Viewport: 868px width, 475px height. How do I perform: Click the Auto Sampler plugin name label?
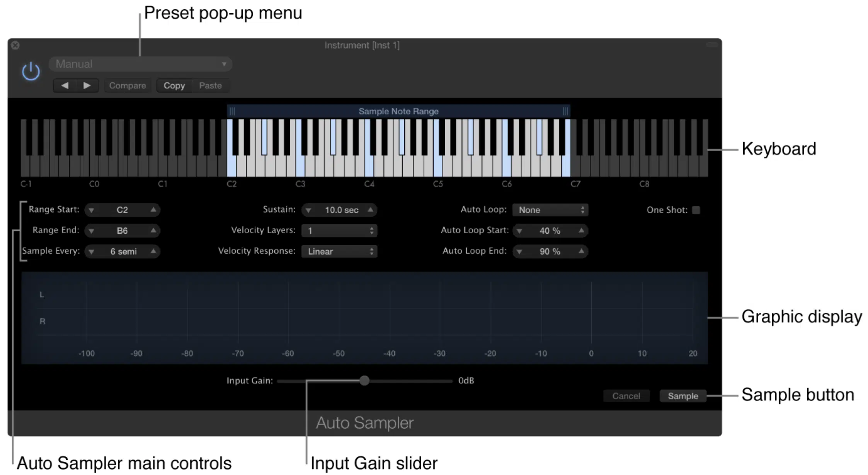coord(365,423)
